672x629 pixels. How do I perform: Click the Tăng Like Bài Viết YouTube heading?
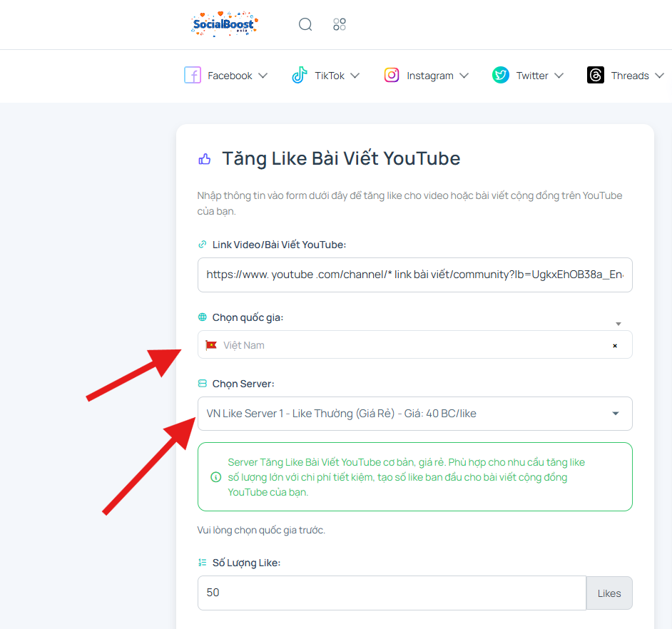[341, 159]
